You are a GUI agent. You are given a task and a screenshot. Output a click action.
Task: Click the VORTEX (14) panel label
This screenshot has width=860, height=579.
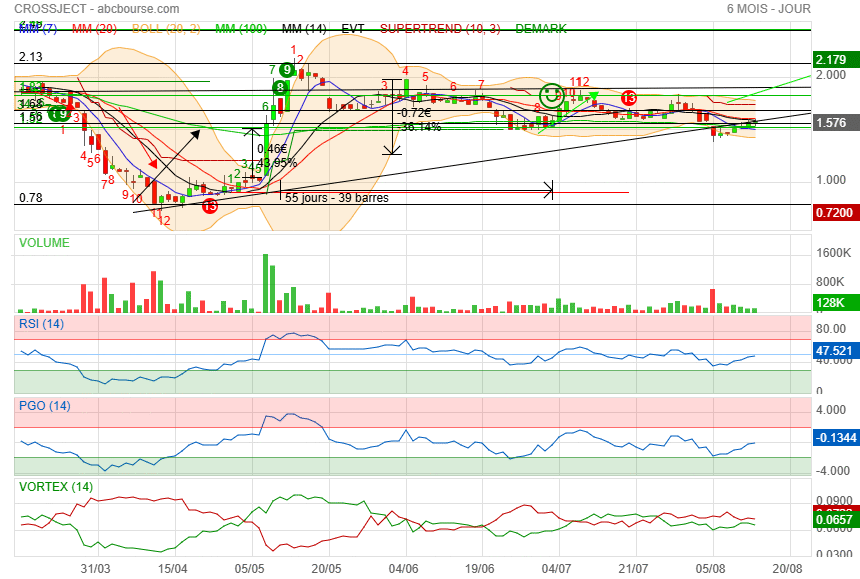pos(56,487)
